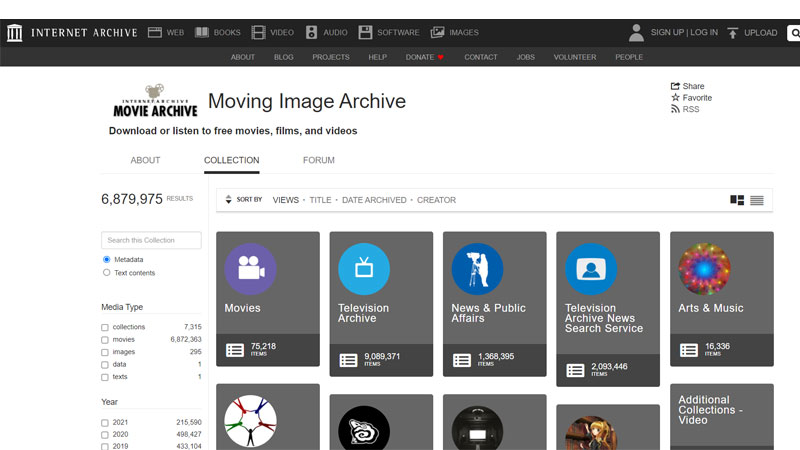The height and width of the screenshot is (450, 800).
Task: Open the black spiral logo collection thumbnail
Action: tap(364, 429)
